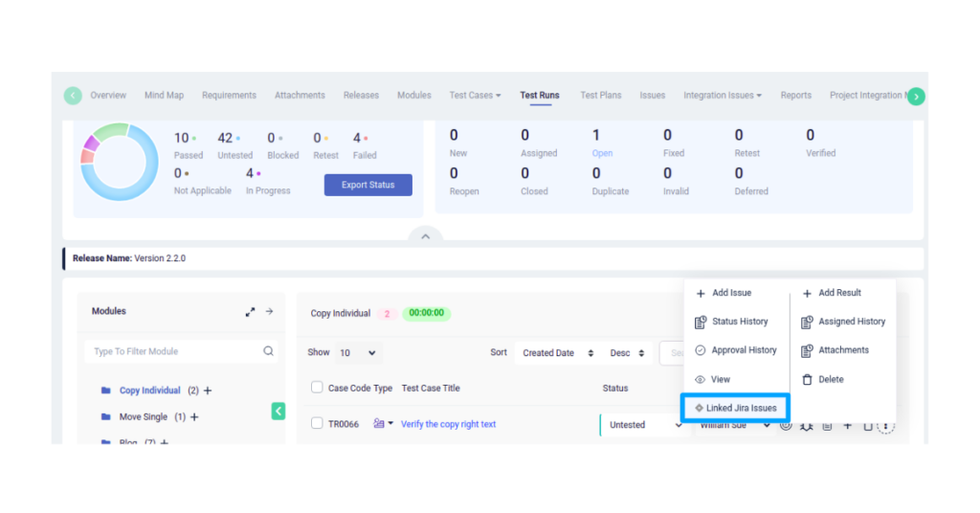Click the arrow icon in Modules header
The image size is (980, 513).
click(x=270, y=312)
